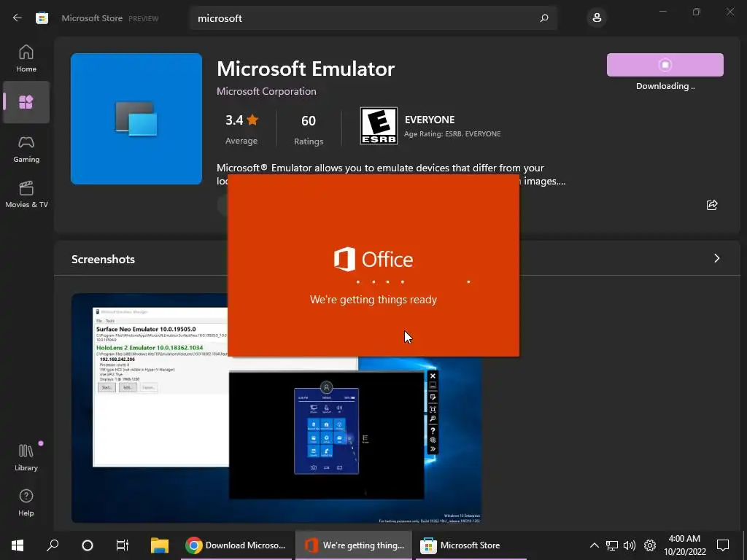Image resolution: width=747 pixels, height=560 pixels.
Task: Click the ESRB Everyone rating badge
Action: click(x=379, y=125)
